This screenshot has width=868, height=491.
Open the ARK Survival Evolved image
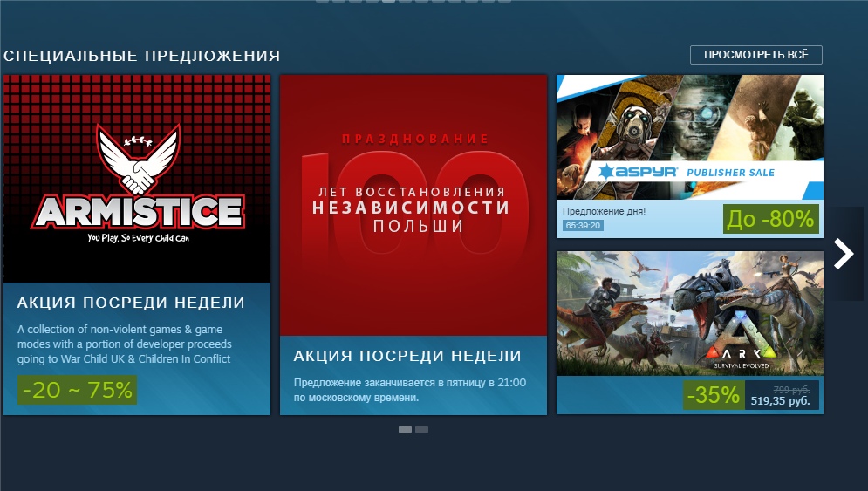(x=690, y=313)
